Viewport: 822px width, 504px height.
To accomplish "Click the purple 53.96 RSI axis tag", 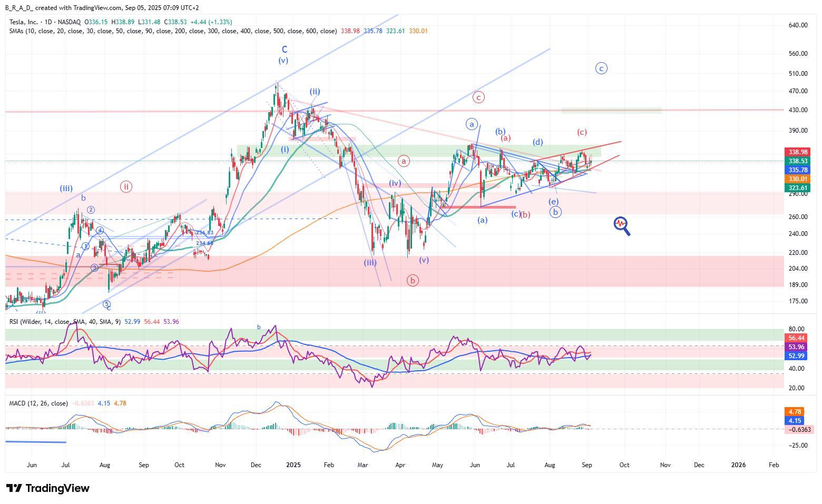I will point(796,347).
